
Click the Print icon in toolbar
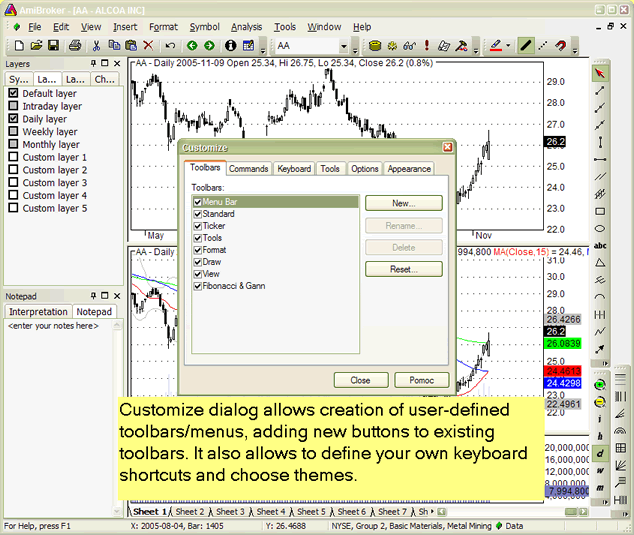[75, 46]
